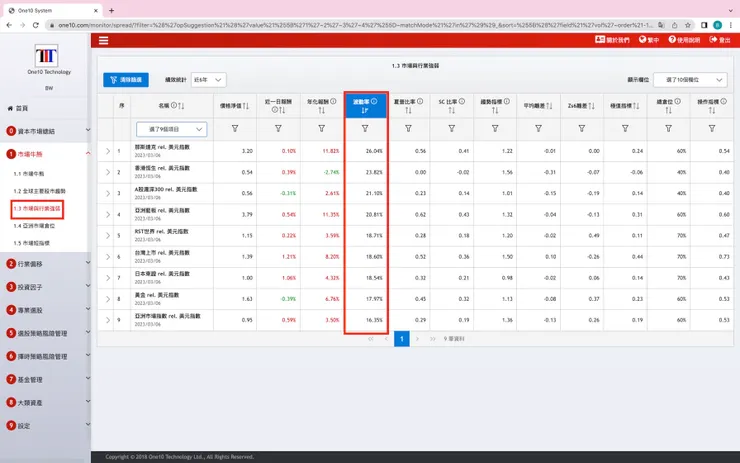Open filter funnel under 波動率 column
The image size is (740, 463).
[x=365, y=128]
